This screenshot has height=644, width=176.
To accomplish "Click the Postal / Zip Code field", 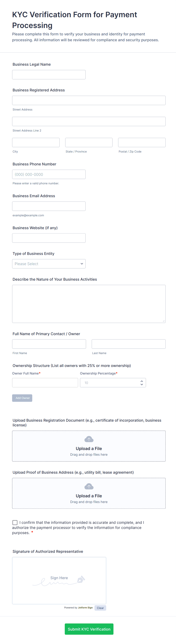I will tap(142, 143).
